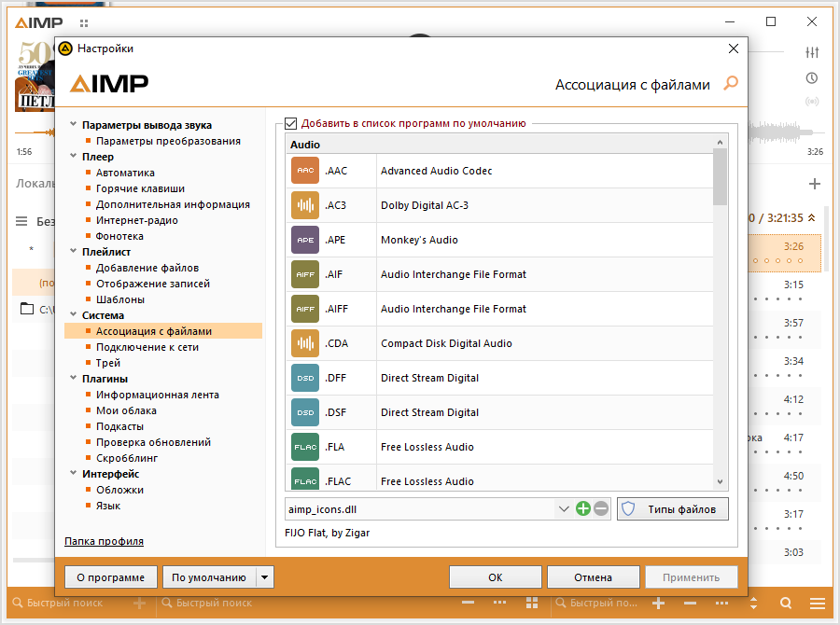
Task: Collapse the Плеер tree section
Action: 74,156
